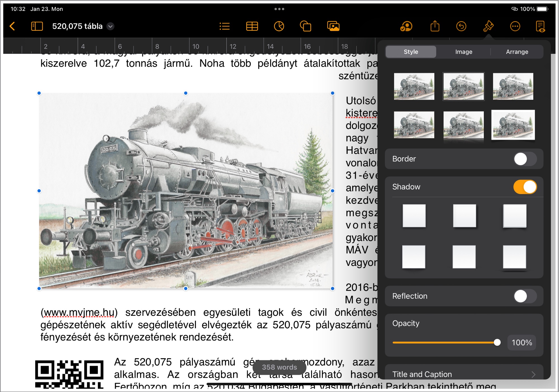Apply the reflection image style preset
The image size is (559, 392).
pyautogui.click(x=463, y=126)
